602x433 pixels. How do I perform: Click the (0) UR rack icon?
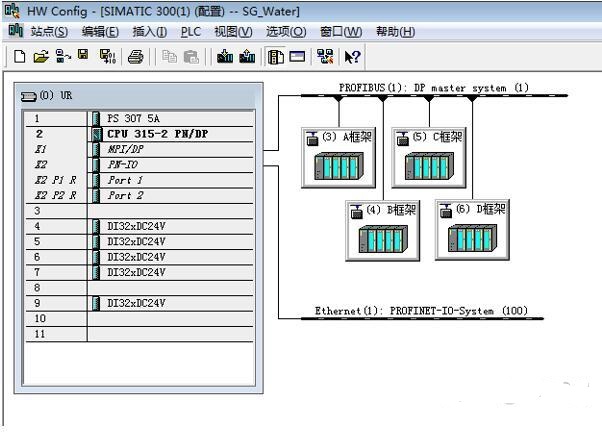[x=28, y=96]
